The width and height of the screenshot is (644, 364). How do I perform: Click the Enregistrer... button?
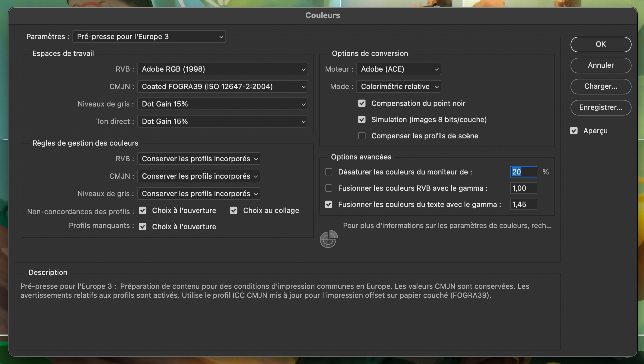click(x=601, y=108)
